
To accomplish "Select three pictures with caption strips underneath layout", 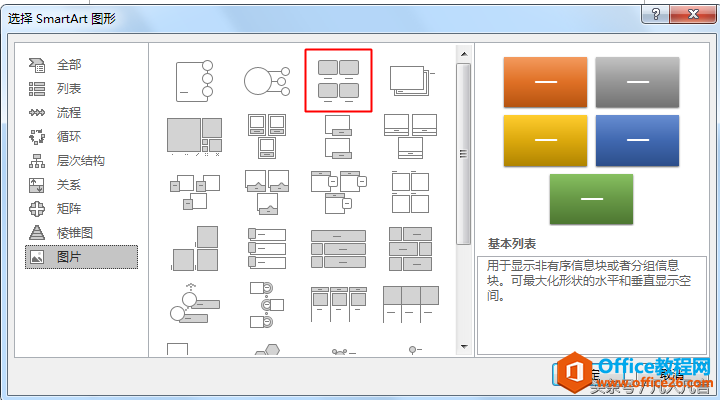I will pos(411,136).
